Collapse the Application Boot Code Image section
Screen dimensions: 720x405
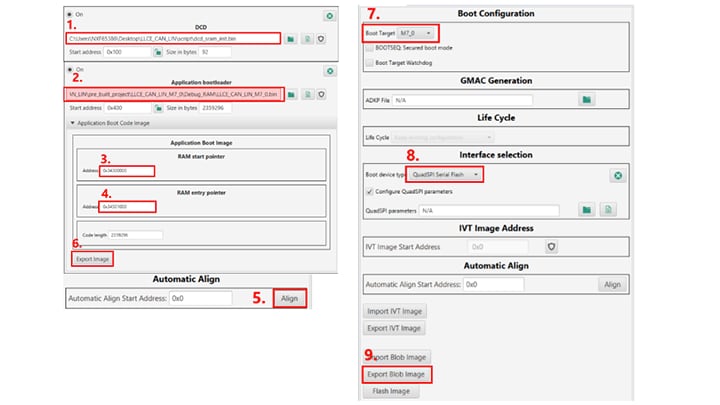point(71,122)
